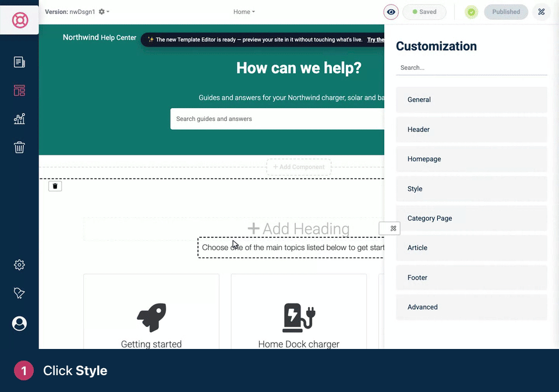Click the green status check indicator

tap(471, 12)
